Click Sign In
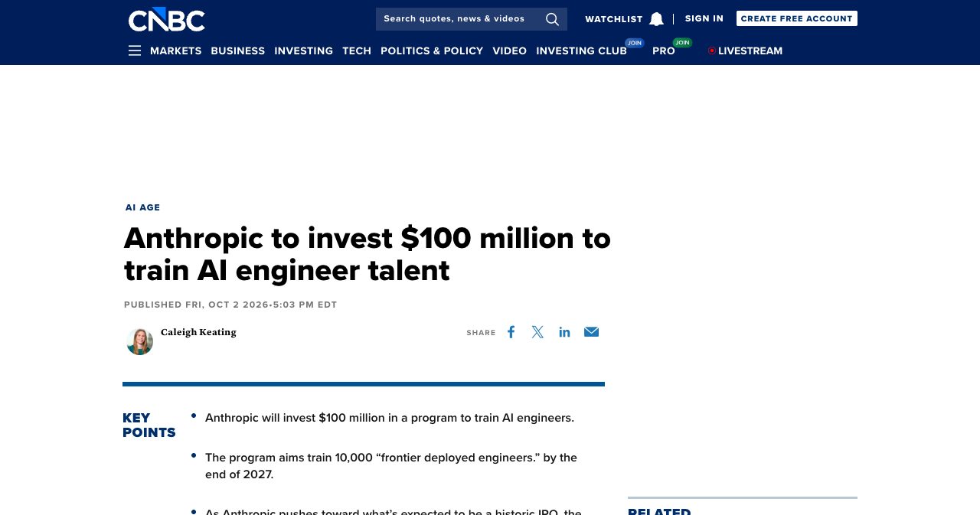This screenshot has width=980, height=515. point(704,18)
